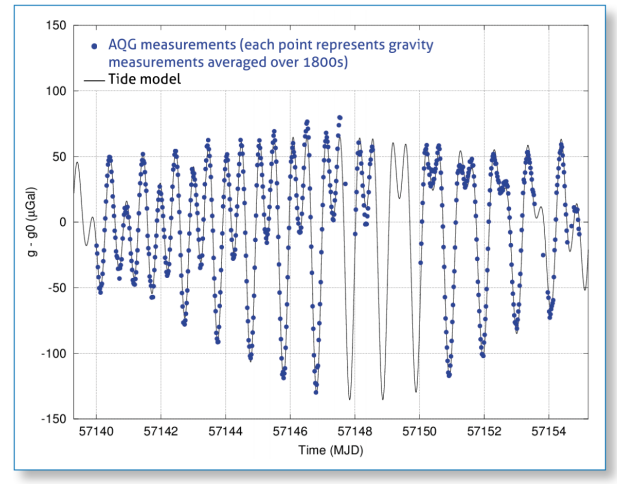
Task: Click the 57148 tick label on the time axis
Action: (355, 432)
